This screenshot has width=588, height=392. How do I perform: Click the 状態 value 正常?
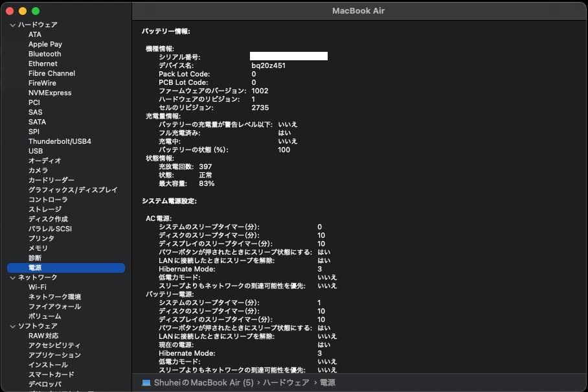[x=205, y=176]
